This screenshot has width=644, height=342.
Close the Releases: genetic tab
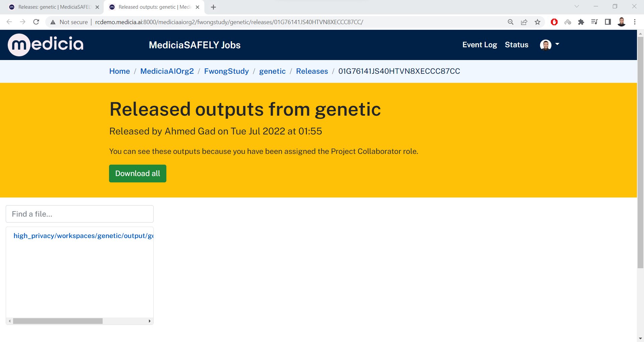pyautogui.click(x=97, y=7)
